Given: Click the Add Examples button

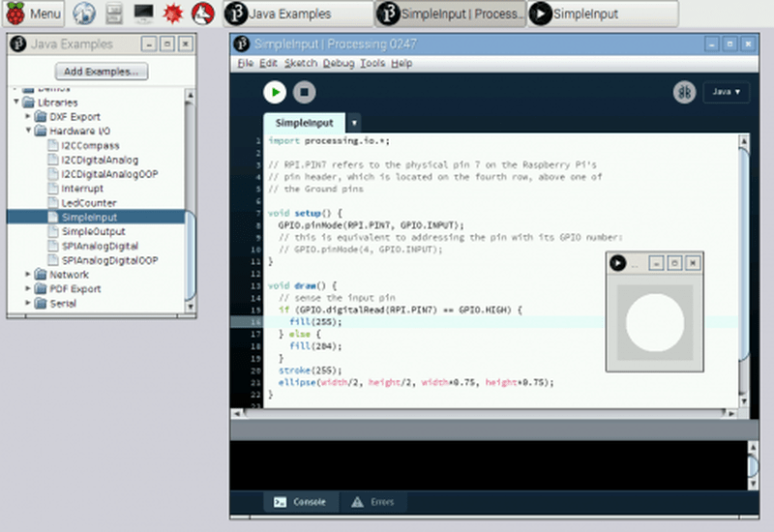Looking at the screenshot, I should 101,72.
